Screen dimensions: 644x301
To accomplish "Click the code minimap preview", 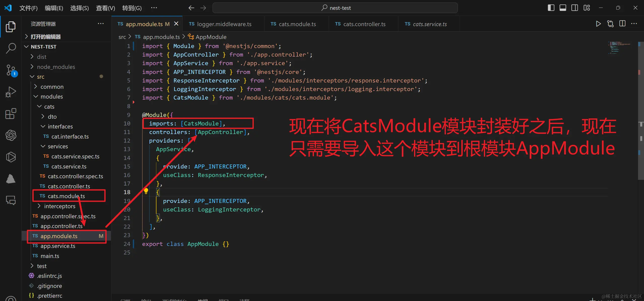I will click(x=620, y=48).
